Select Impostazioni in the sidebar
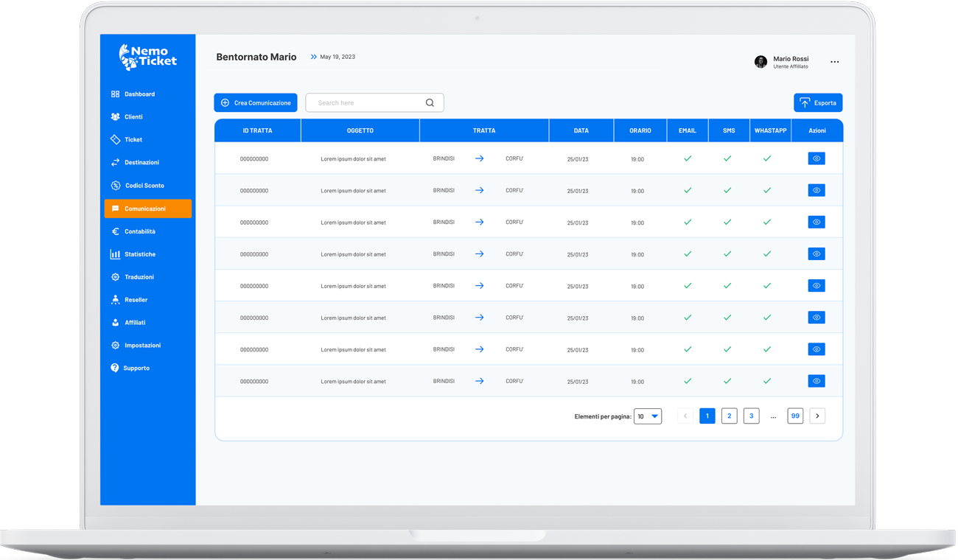This screenshot has height=560, width=958. point(141,345)
